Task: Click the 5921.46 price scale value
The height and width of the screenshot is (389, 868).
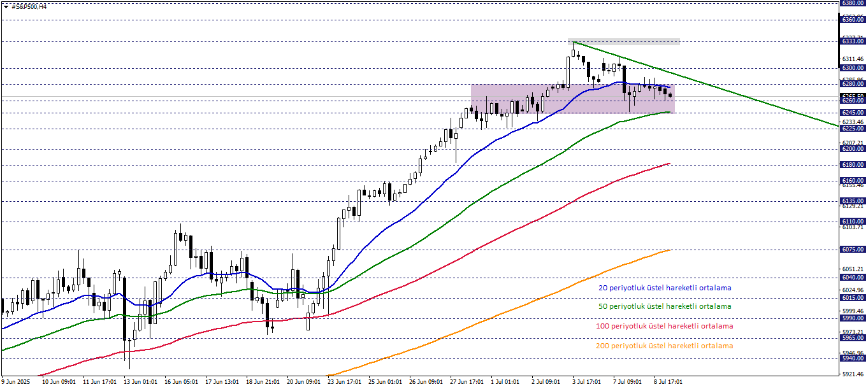Action: [x=853, y=374]
